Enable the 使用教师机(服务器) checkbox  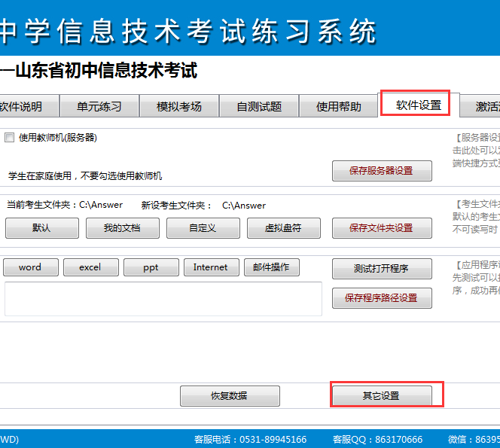tap(10, 138)
